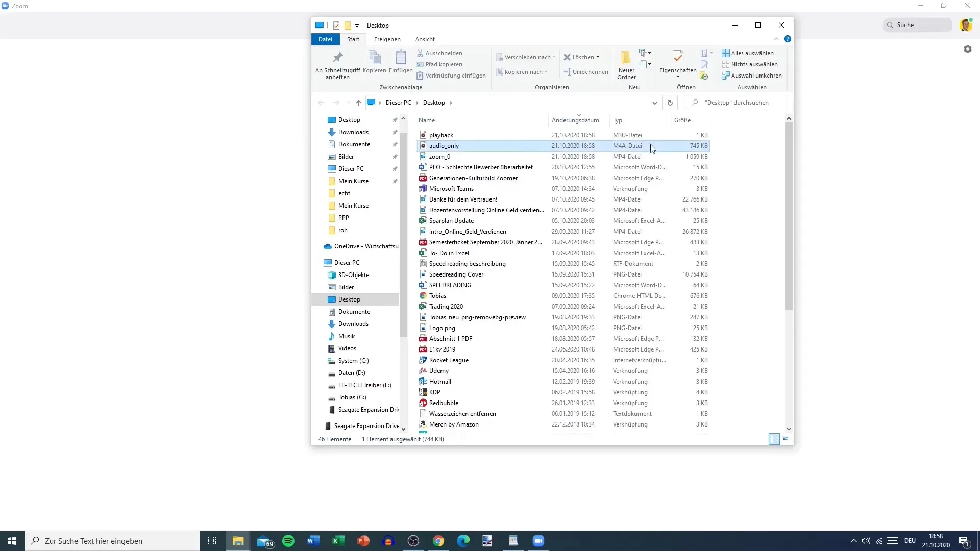Select the Sparplan Update Excel file
Viewport: 980px width, 551px height.
click(563, 221)
